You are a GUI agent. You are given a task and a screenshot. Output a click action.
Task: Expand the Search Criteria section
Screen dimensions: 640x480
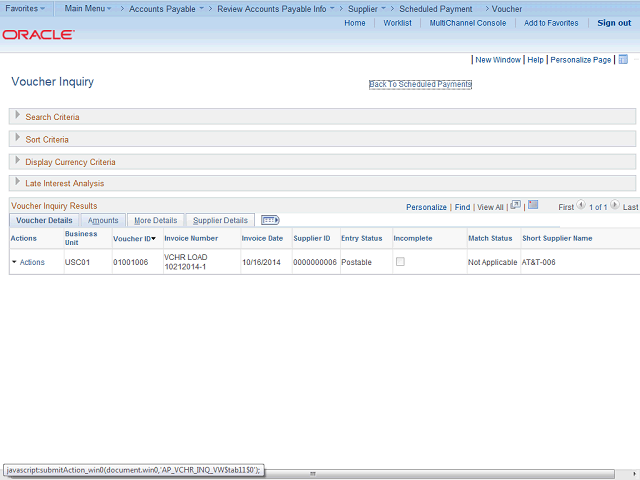tap(18, 116)
